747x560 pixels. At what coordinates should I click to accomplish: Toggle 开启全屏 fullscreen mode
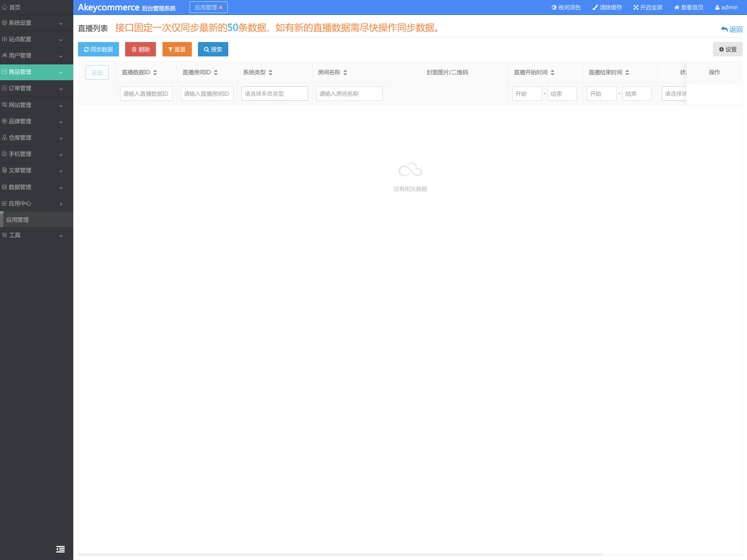tap(648, 7)
